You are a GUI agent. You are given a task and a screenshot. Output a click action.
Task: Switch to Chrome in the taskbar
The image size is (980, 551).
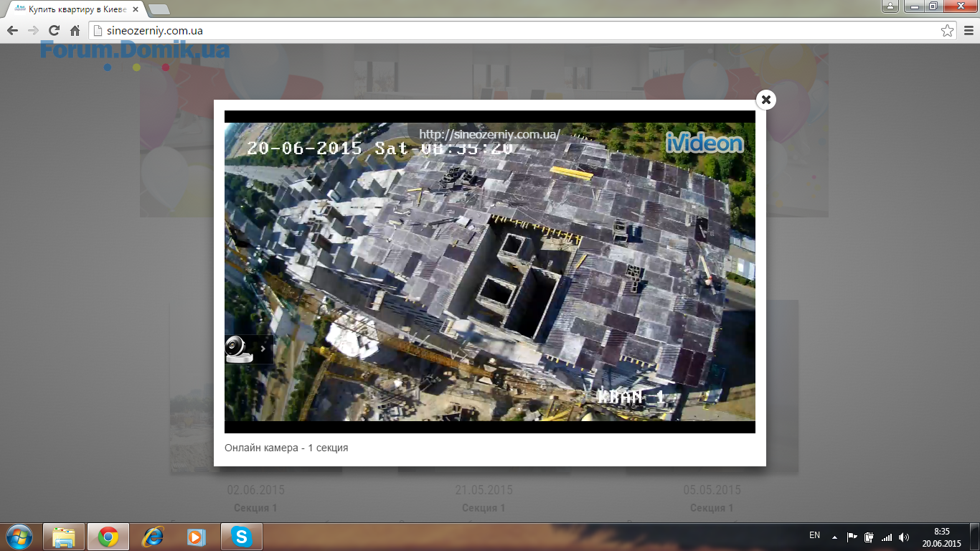[x=108, y=537]
